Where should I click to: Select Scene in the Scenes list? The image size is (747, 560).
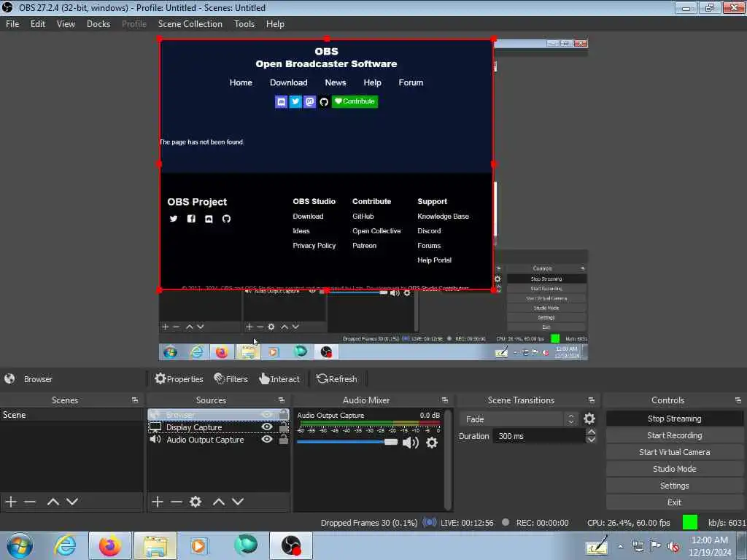pos(71,415)
